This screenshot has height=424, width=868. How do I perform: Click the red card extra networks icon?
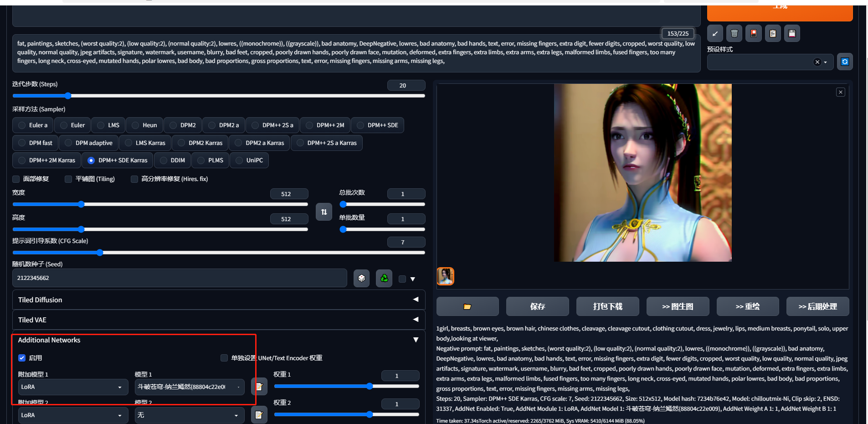pyautogui.click(x=754, y=34)
